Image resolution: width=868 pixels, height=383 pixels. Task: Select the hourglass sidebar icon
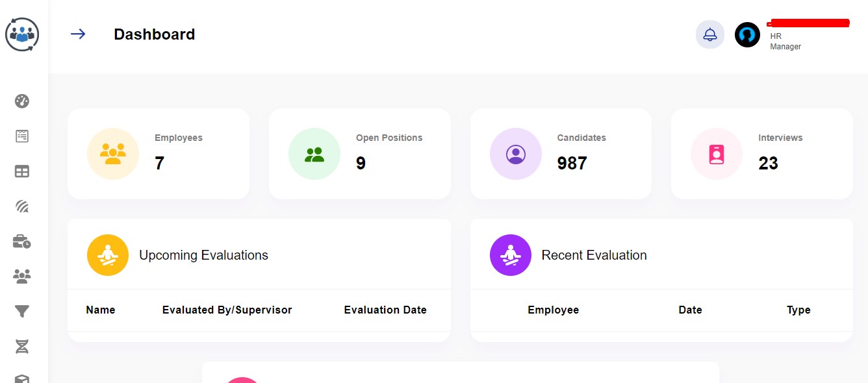(22, 347)
